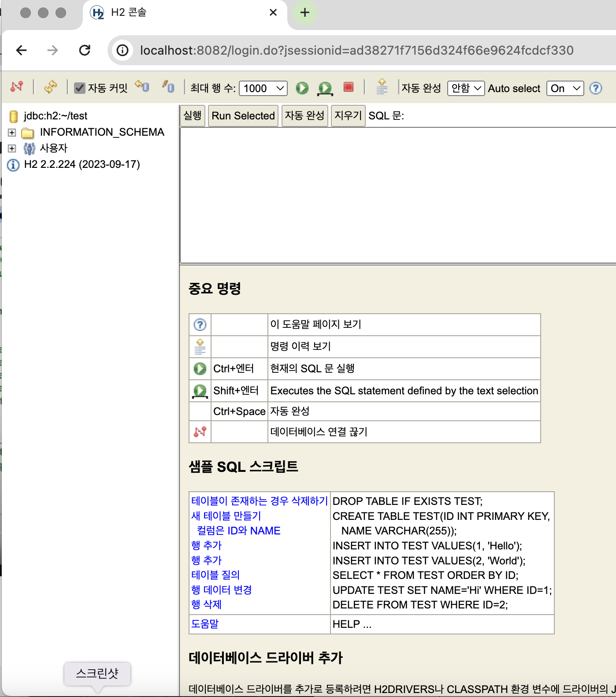Click the INFORMATION_SCHEMA folder icon
This screenshot has width=616, height=697.
pos(28,133)
